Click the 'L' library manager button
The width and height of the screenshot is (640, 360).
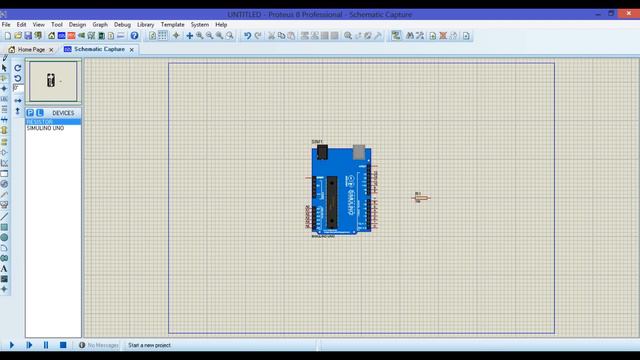40,113
